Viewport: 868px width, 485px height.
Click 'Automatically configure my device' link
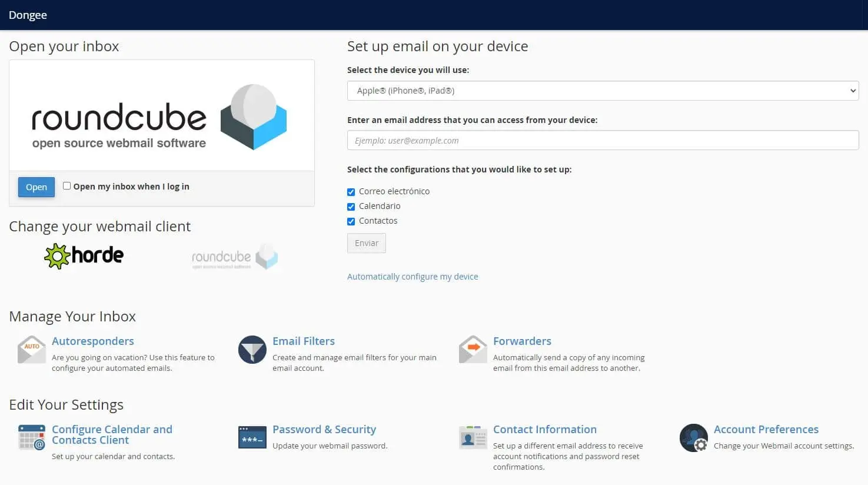(413, 277)
